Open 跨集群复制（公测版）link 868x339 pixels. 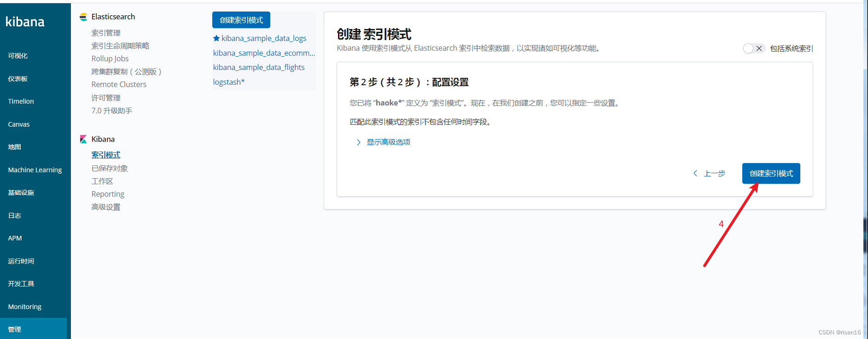pyautogui.click(x=126, y=72)
